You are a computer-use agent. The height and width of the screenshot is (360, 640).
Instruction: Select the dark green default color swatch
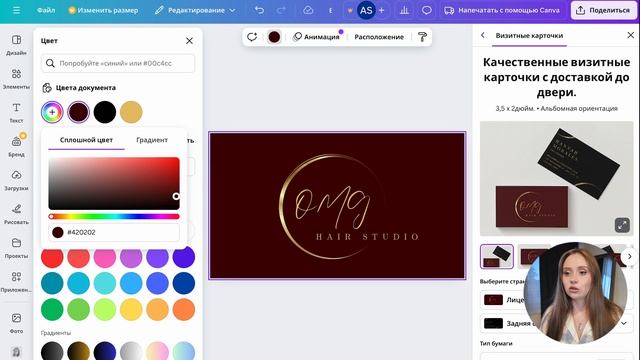tap(52, 309)
